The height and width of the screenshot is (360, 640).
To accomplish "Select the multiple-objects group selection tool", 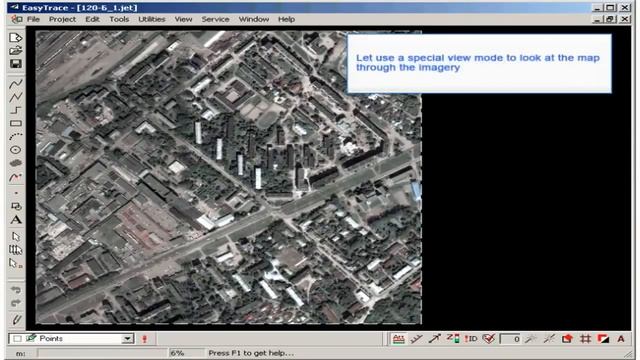I will point(16,250).
